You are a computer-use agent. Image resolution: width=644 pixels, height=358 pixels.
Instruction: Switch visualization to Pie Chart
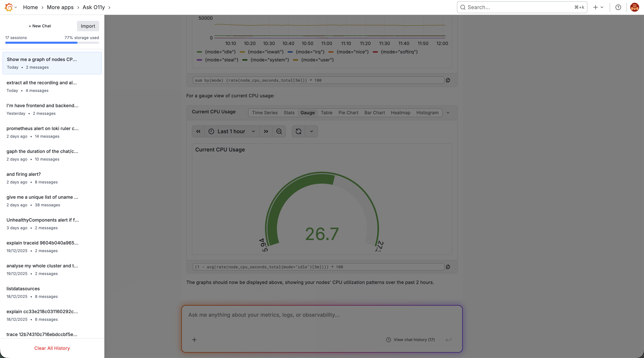(348, 113)
